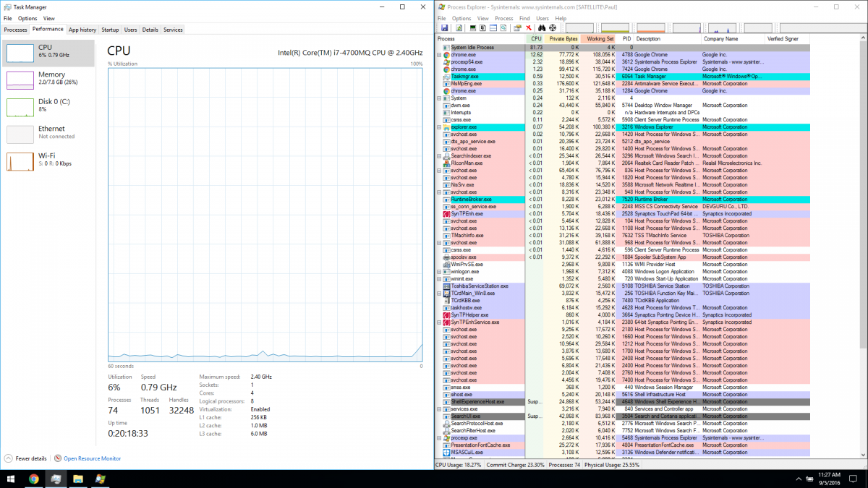Open the Windows Start menu
Screen dimensions: 868x488
click(x=11, y=479)
